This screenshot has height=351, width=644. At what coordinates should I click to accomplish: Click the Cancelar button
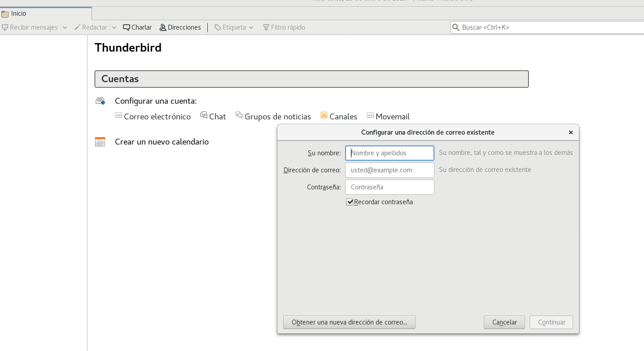504,322
